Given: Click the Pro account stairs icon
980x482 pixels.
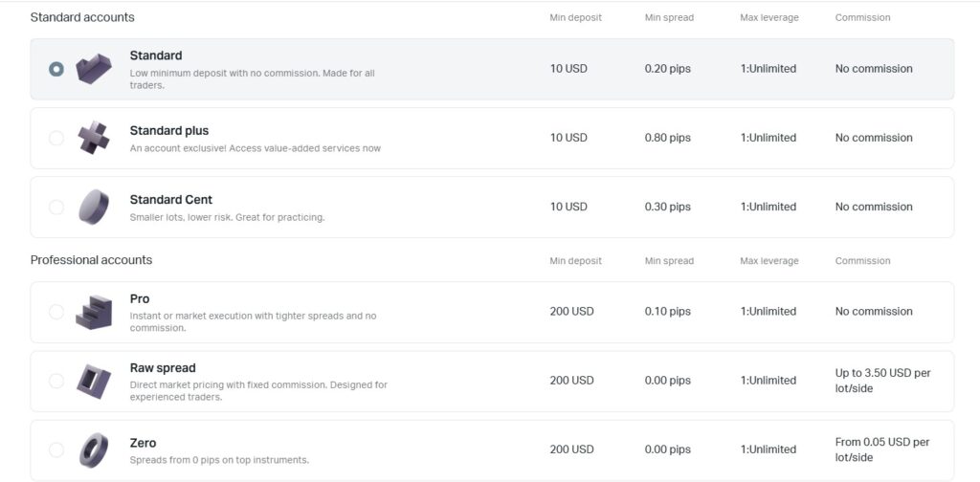Looking at the screenshot, I should click(94, 312).
